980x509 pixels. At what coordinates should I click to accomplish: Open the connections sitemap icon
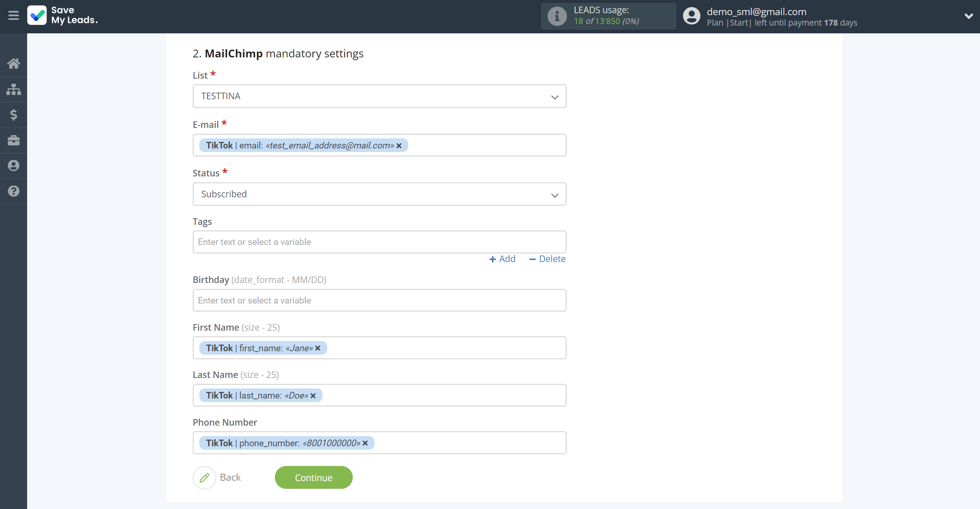14,89
